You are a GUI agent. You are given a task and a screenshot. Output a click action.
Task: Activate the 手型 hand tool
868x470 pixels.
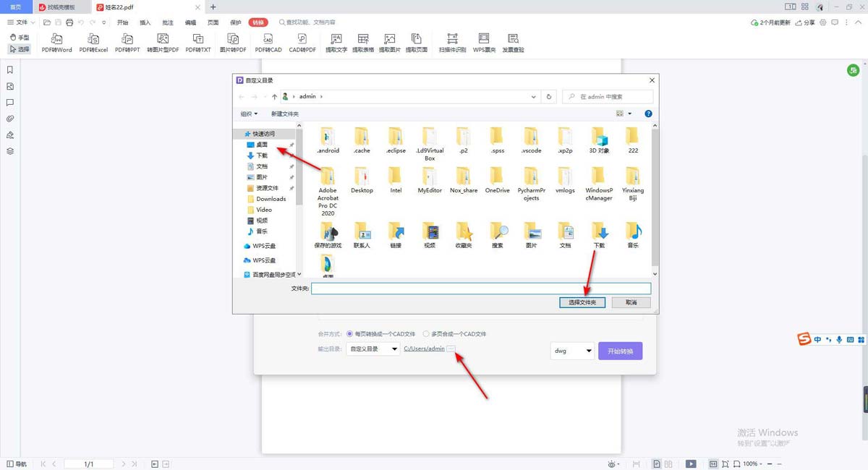pos(20,37)
